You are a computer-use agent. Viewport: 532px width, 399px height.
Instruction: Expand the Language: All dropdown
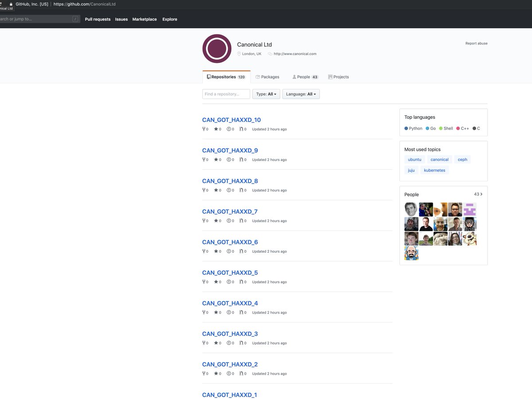(301, 94)
